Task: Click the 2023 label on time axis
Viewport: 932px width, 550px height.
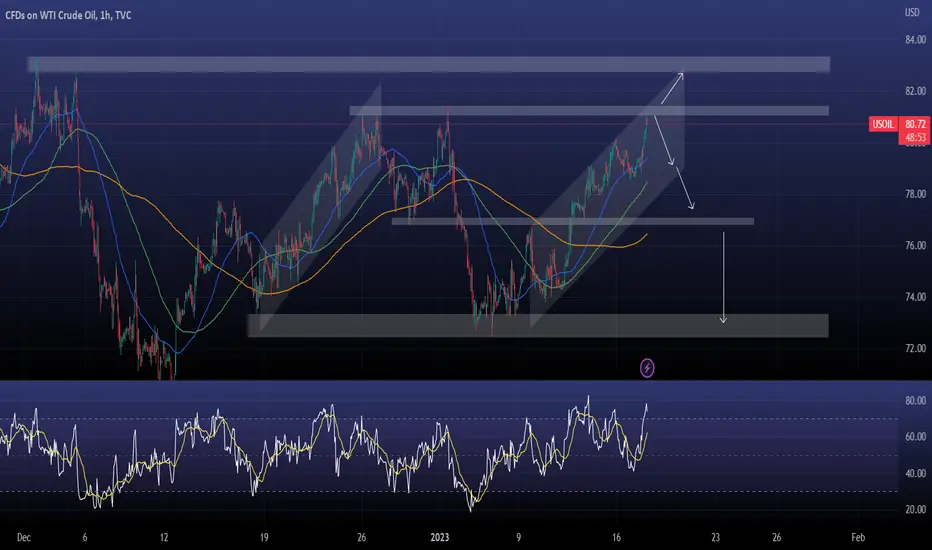Action: coord(439,538)
